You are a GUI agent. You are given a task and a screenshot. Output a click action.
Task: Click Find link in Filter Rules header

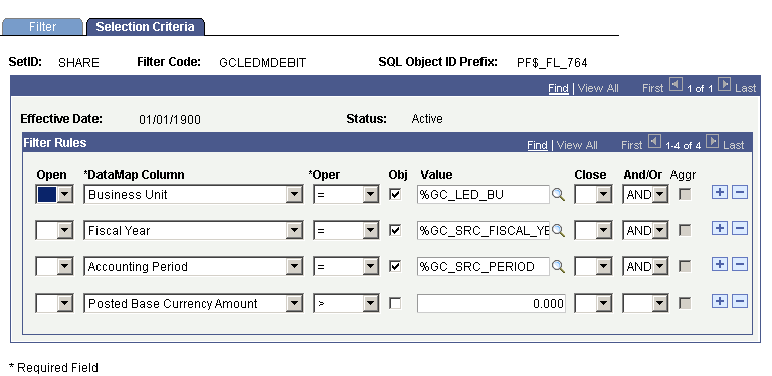tap(537, 145)
